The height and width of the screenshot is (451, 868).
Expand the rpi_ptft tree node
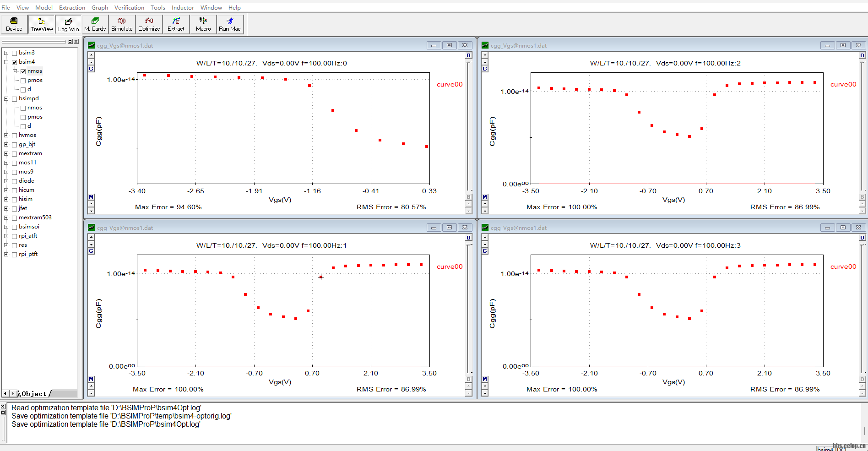click(6, 255)
